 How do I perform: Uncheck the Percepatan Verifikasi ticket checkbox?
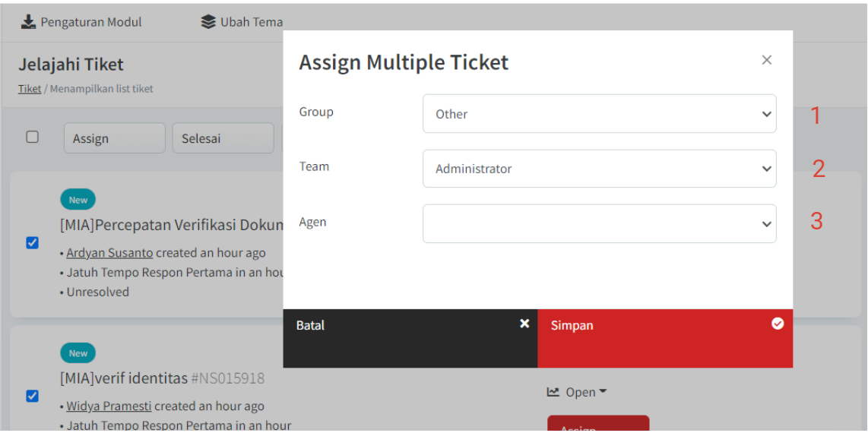coord(33,243)
